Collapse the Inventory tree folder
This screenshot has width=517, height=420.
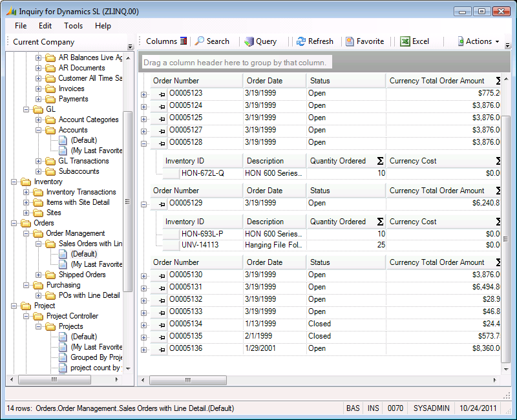(x=14, y=182)
